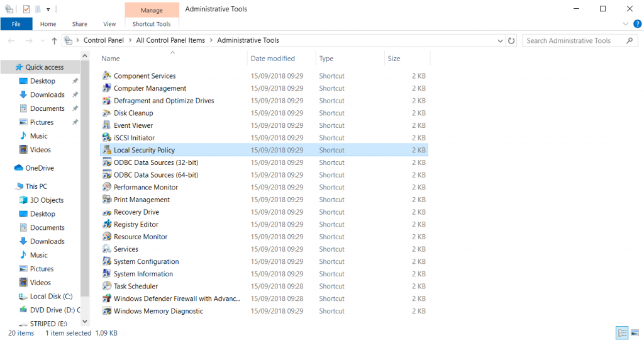
Task: Click the Forward navigation arrow
Action: point(29,40)
